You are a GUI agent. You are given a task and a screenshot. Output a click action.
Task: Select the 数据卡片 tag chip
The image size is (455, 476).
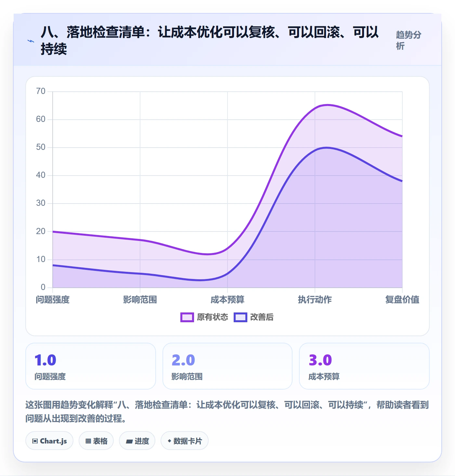(x=185, y=441)
